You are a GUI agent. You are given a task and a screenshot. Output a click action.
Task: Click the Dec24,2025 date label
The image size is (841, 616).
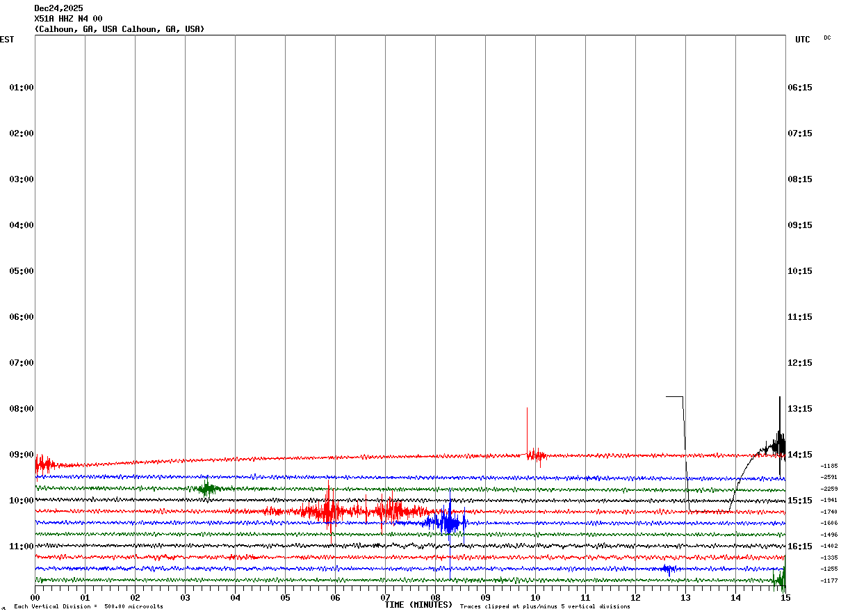58,8
